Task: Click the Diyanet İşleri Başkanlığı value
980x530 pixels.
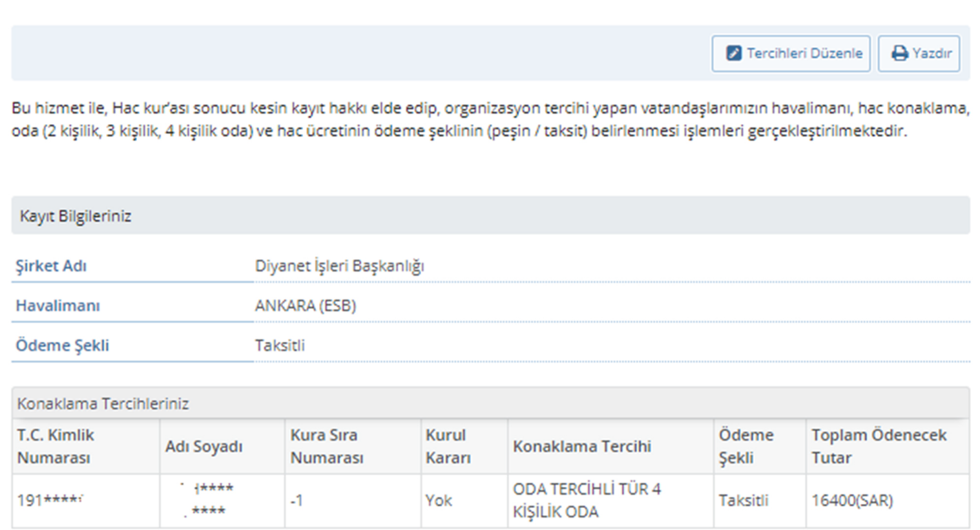Action: point(339,266)
